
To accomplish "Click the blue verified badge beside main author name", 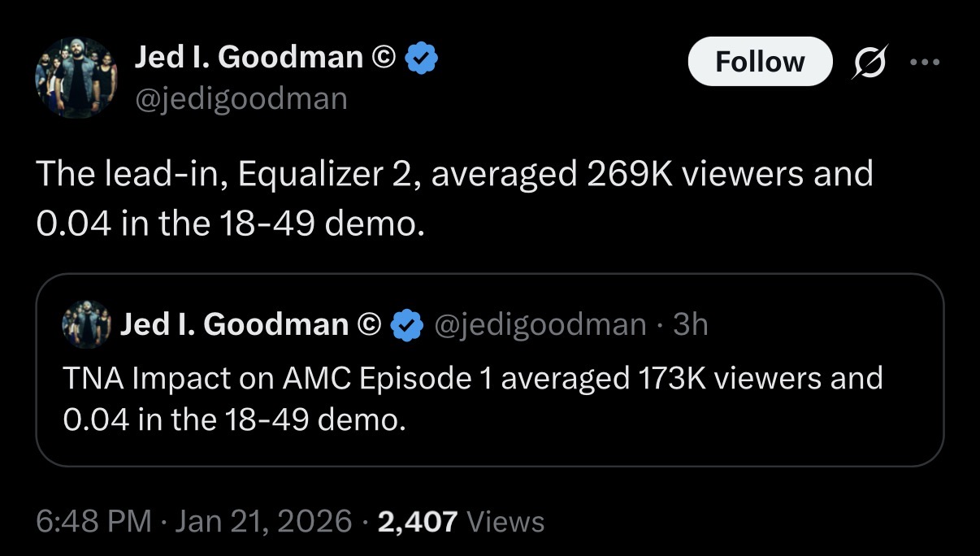I will coord(421,58).
